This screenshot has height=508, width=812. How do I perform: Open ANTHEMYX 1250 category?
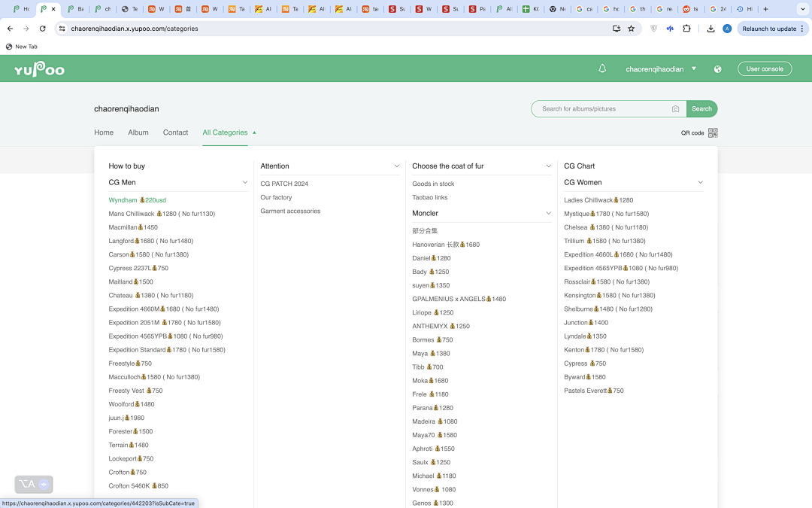[441, 326]
